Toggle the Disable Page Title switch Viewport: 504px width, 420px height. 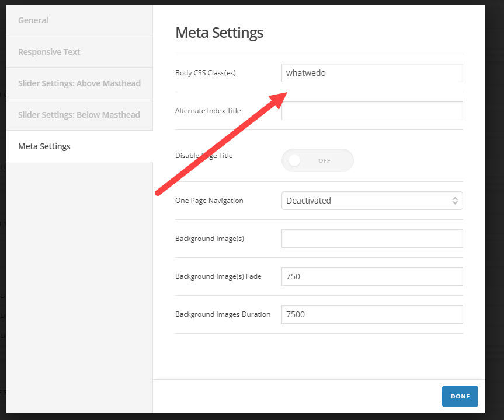click(317, 160)
